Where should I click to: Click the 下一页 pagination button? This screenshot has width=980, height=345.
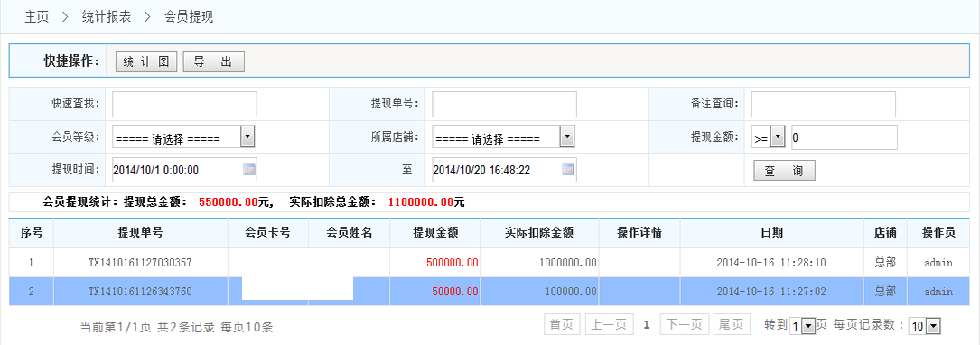[x=684, y=324]
